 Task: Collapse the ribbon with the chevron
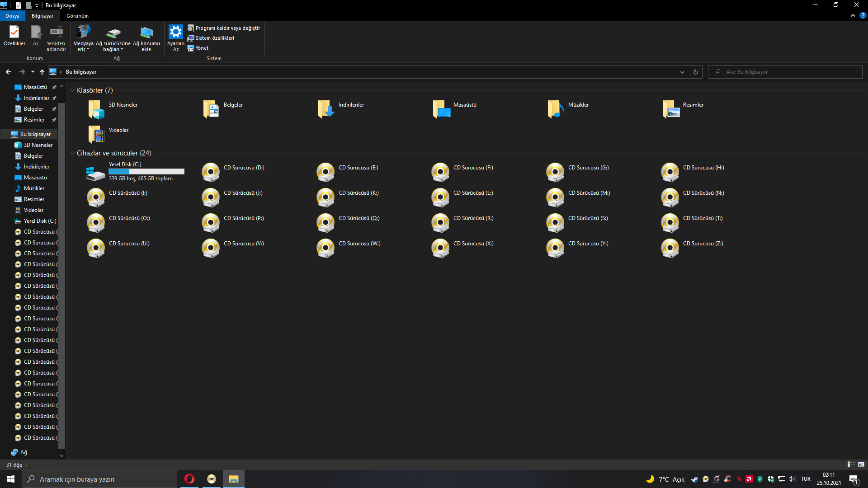coord(853,16)
